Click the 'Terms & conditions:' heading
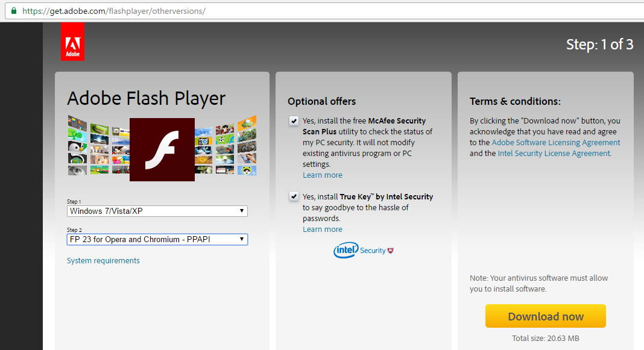 (515, 101)
